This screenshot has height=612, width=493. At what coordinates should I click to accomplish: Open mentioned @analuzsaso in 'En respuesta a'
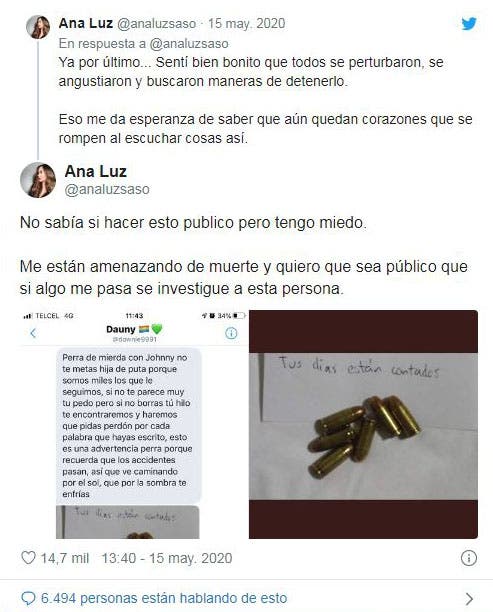point(189,43)
